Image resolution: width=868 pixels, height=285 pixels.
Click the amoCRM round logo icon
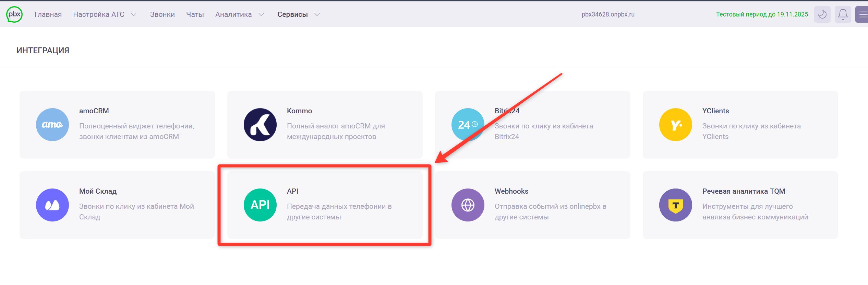52,125
